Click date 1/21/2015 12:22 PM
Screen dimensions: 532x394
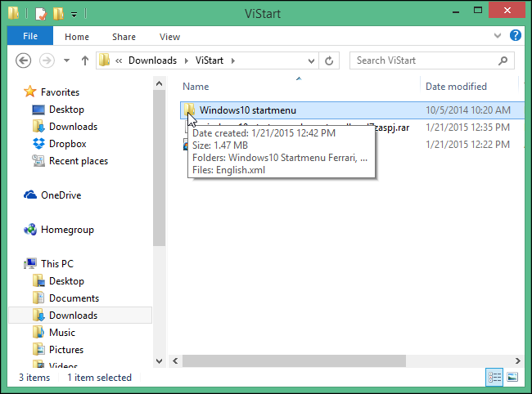pyautogui.click(x=467, y=145)
